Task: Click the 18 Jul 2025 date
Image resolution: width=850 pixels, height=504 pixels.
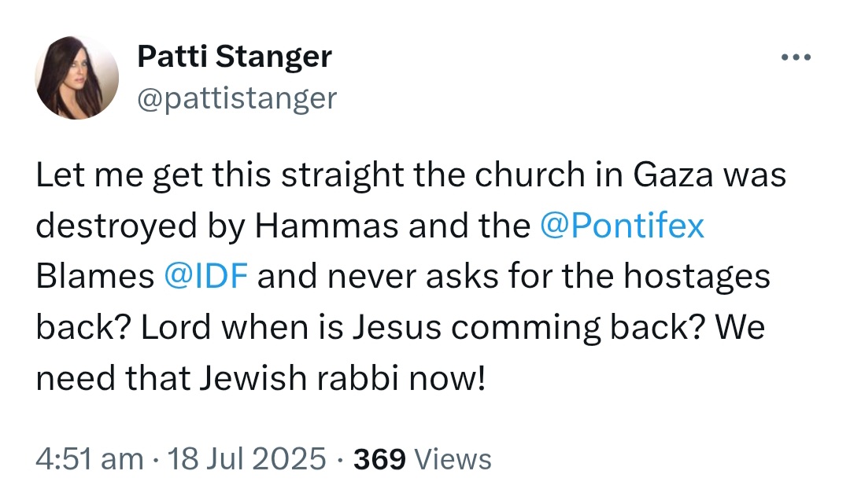Action: coord(246,459)
